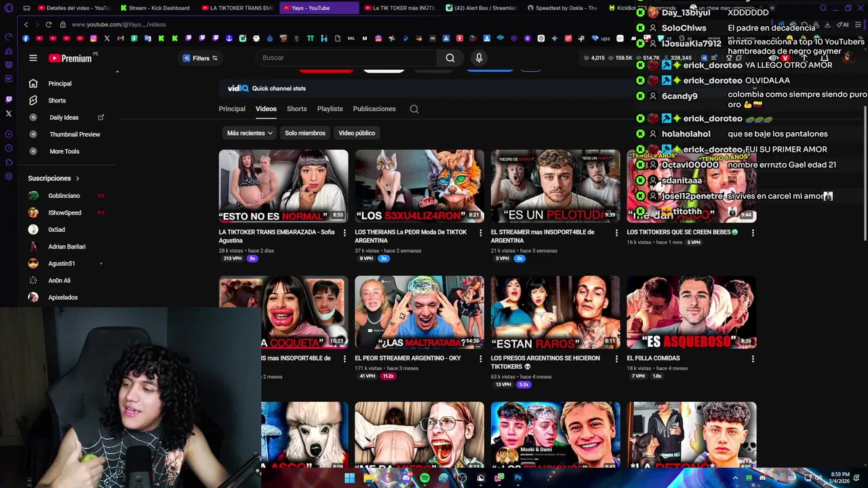Click the YouTube Premium logo
Viewport: 868px width, 488px height.
70,58
